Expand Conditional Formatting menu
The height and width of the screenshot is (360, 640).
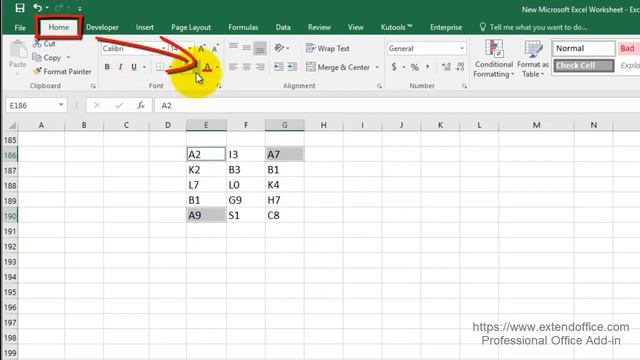point(494,59)
